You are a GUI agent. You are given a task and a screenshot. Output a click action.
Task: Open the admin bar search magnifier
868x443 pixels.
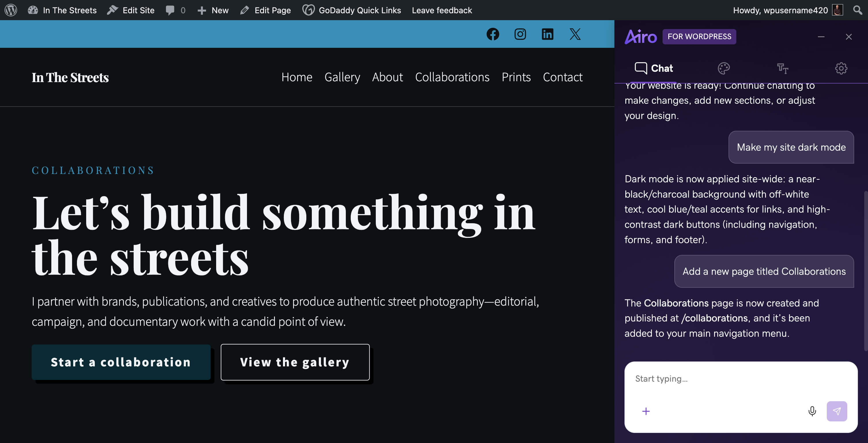coord(858,10)
